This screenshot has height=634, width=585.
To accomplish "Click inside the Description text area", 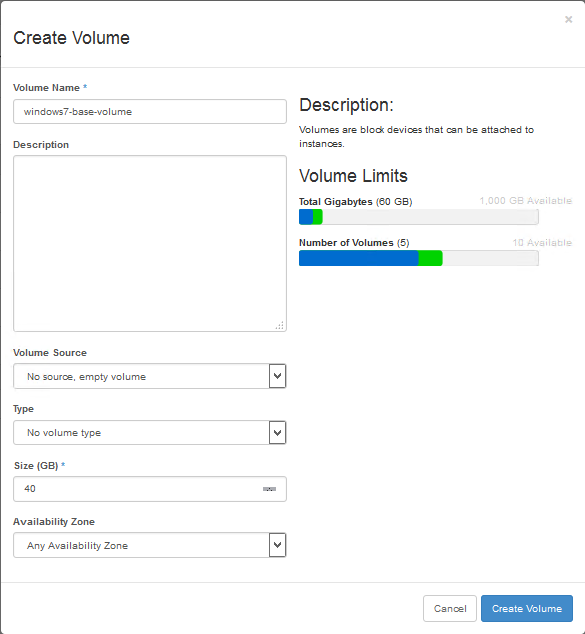I will (x=150, y=243).
